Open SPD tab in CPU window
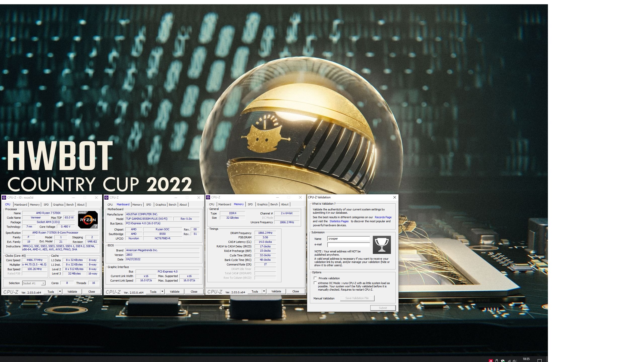Screen dimensions: 644x362 coord(46,205)
